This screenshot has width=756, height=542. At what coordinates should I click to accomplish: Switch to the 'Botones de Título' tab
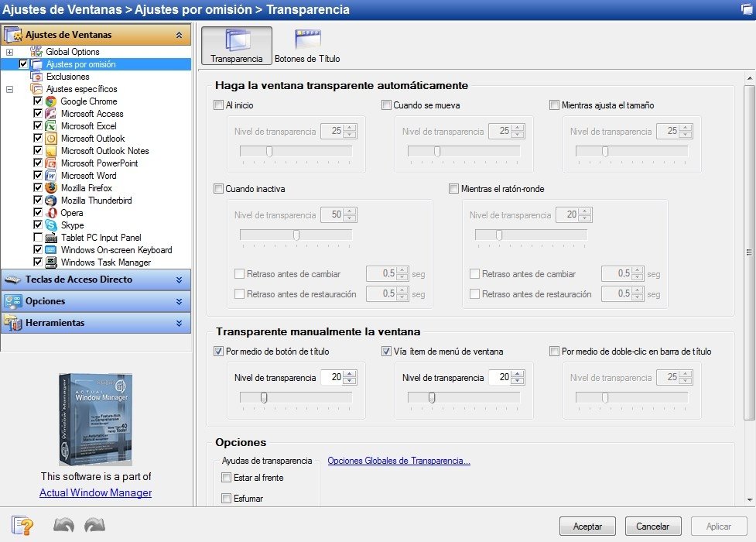[x=306, y=44]
